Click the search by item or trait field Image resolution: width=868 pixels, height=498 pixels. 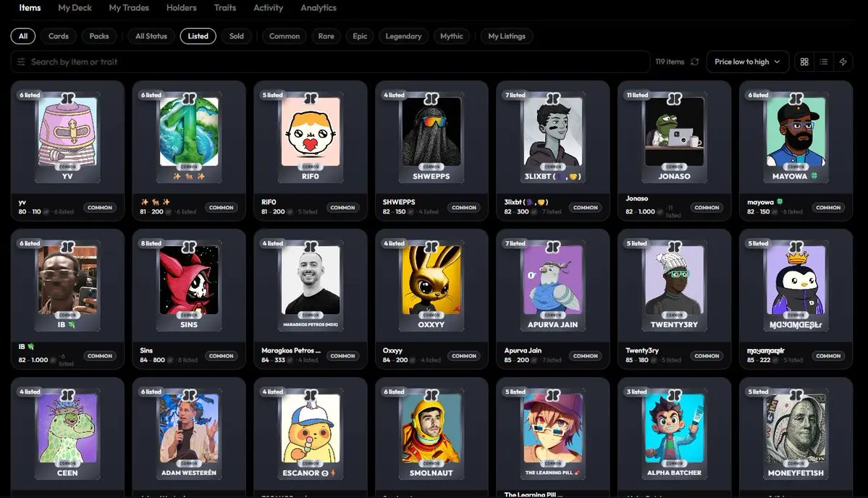330,62
